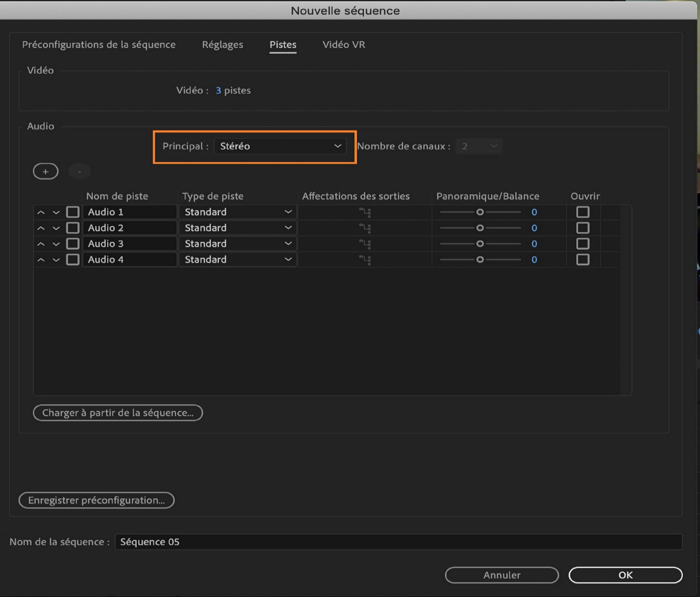
Task: Click the Audio 2 pan balance slider knob
Action: pyautogui.click(x=480, y=228)
